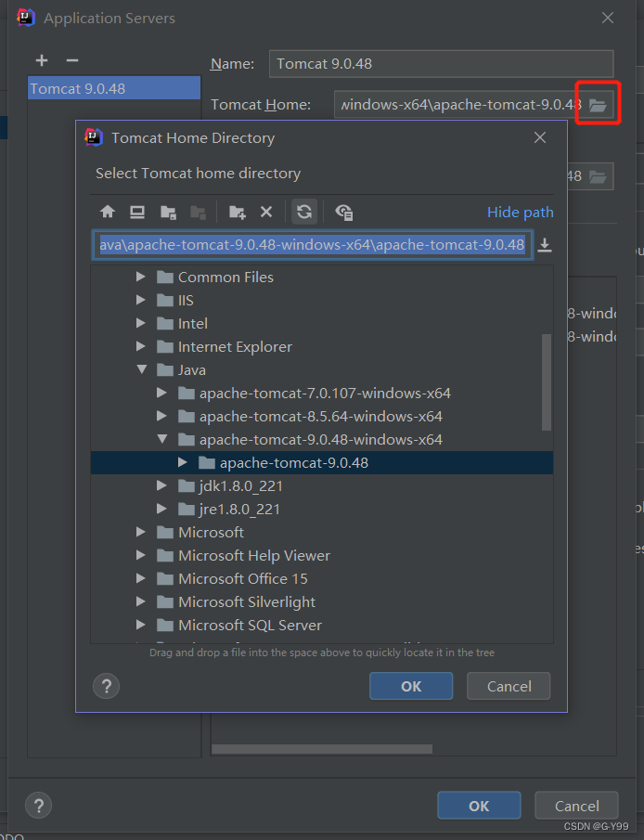Click the directory path input field

pos(313,245)
